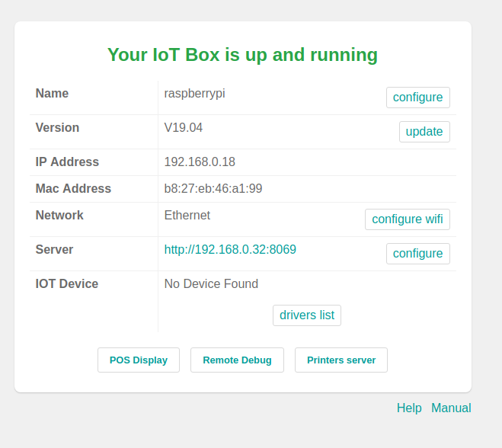The height and width of the screenshot is (448, 502).
Task: Open the configure wifi button
Action: 408,219
